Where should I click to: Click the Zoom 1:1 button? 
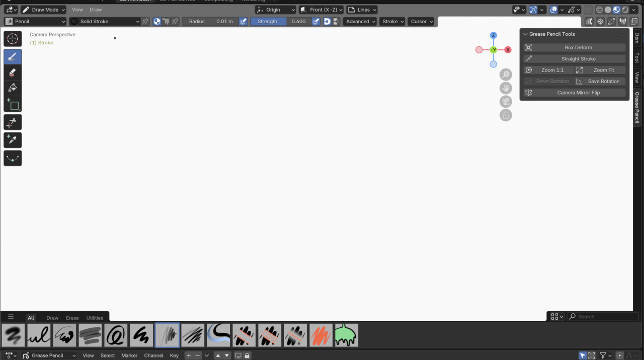(548, 70)
